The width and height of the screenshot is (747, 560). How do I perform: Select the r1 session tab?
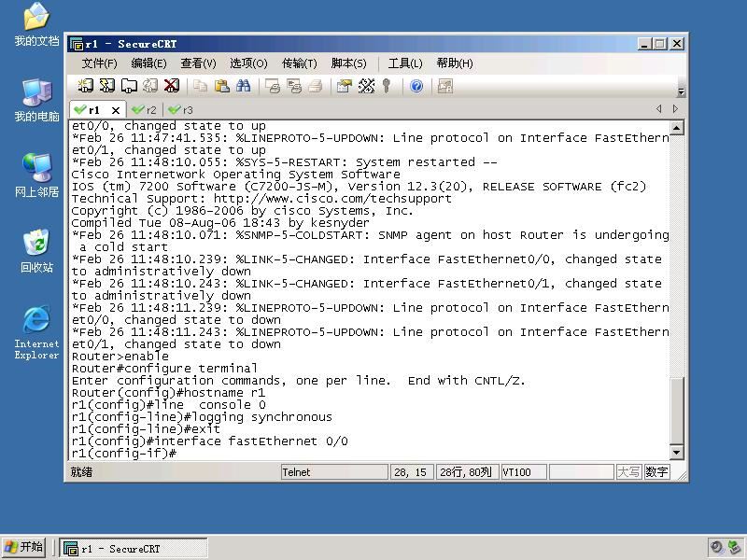(x=93, y=110)
